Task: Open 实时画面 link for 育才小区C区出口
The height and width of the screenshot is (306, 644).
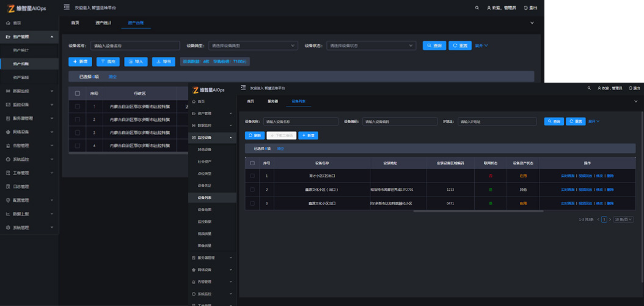Action: (568, 176)
